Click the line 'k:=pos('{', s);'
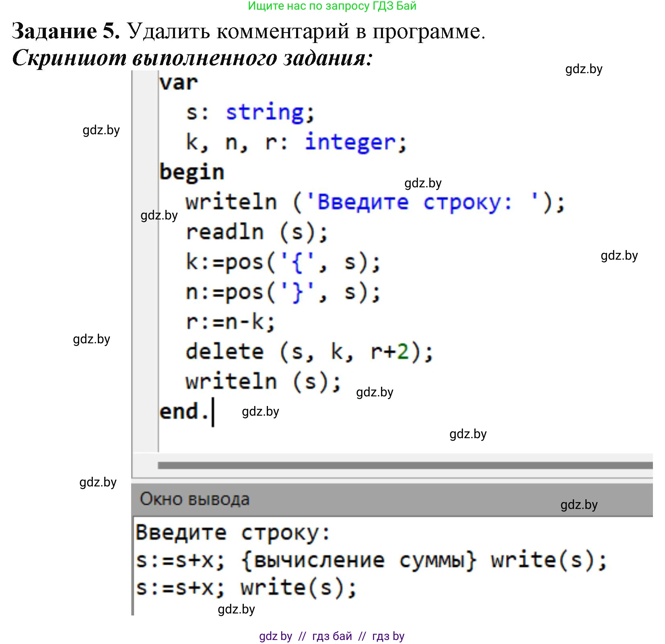The height and width of the screenshot is (644, 665). tap(283, 262)
